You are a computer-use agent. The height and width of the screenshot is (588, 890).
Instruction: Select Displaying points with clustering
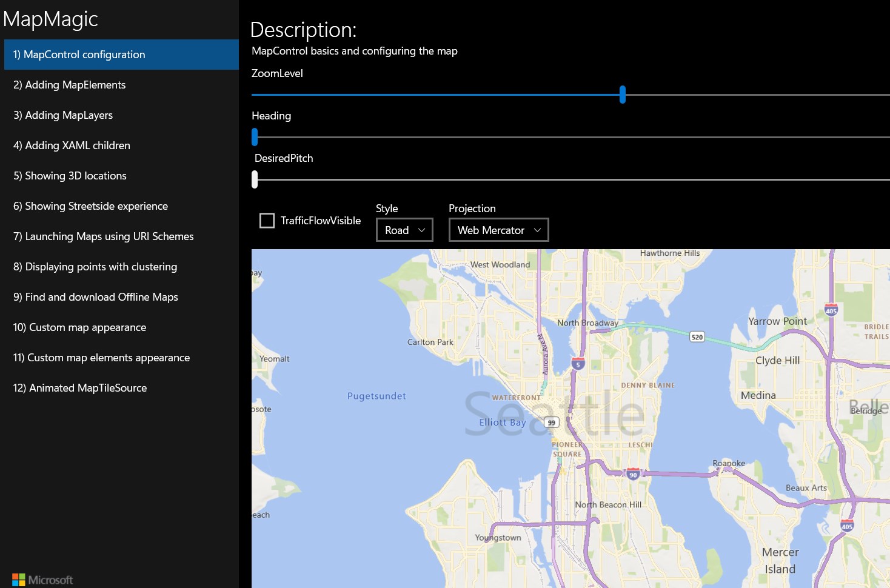[95, 267]
